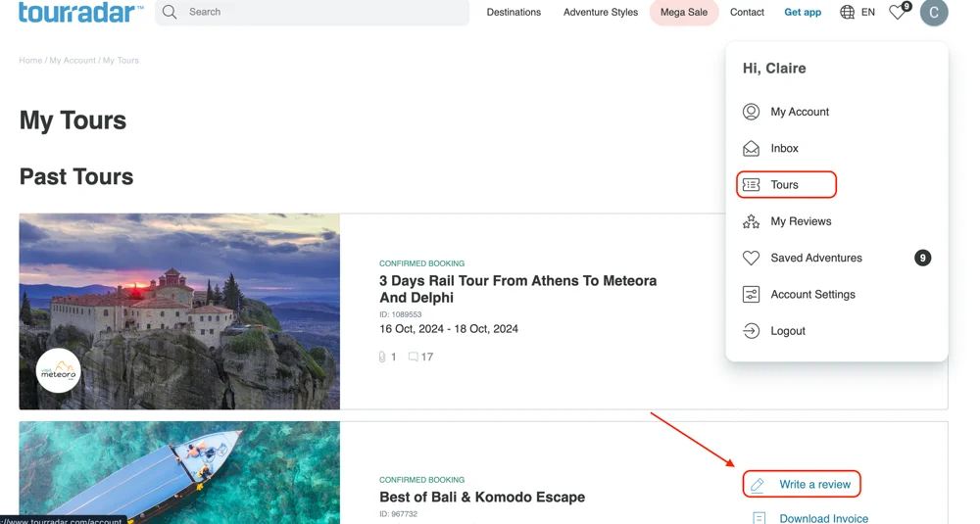Open Account Settings from the user menu
This screenshot has width=980, height=524.
click(x=812, y=294)
